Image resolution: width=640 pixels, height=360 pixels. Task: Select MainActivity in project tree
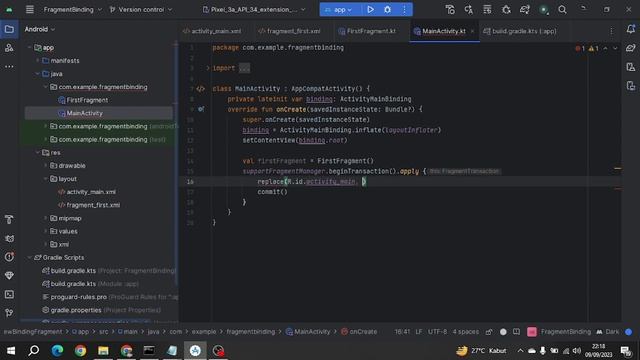84,113
